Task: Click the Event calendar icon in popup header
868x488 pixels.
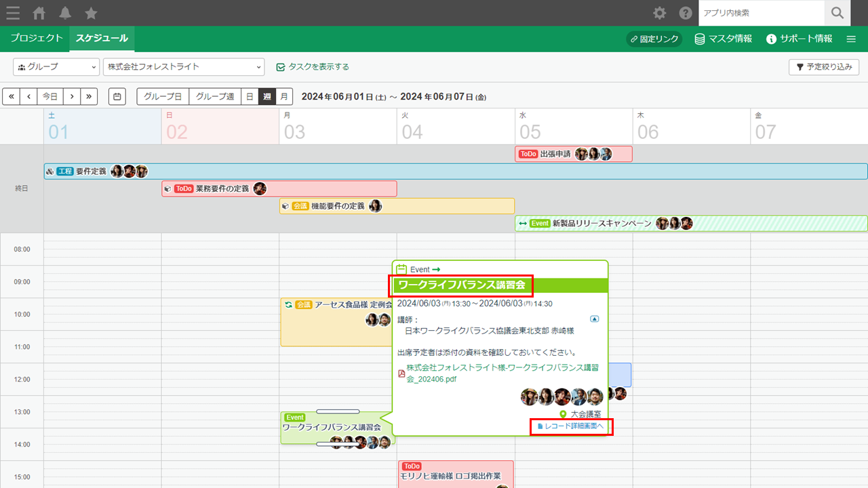Action: pyautogui.click(x=401, y=269)
